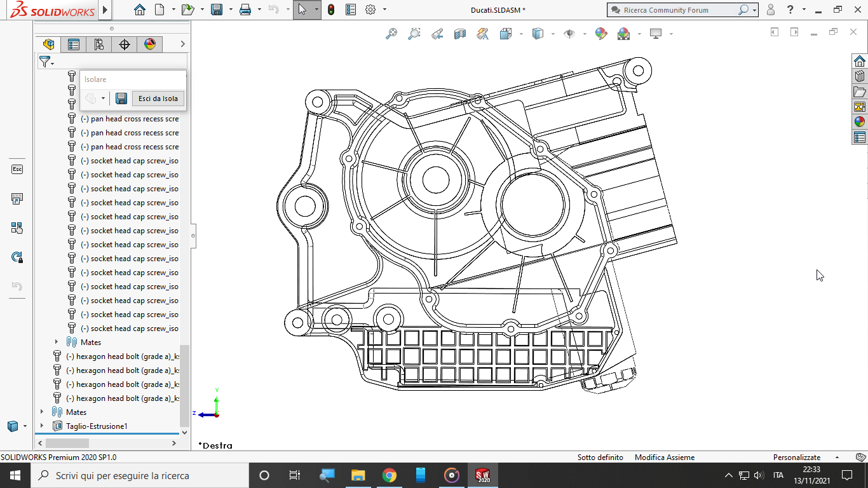The width and height of the screenshot is (868, 488).
Task: Open the Edit Appearance color ball icon
Action: coord(601,34)
